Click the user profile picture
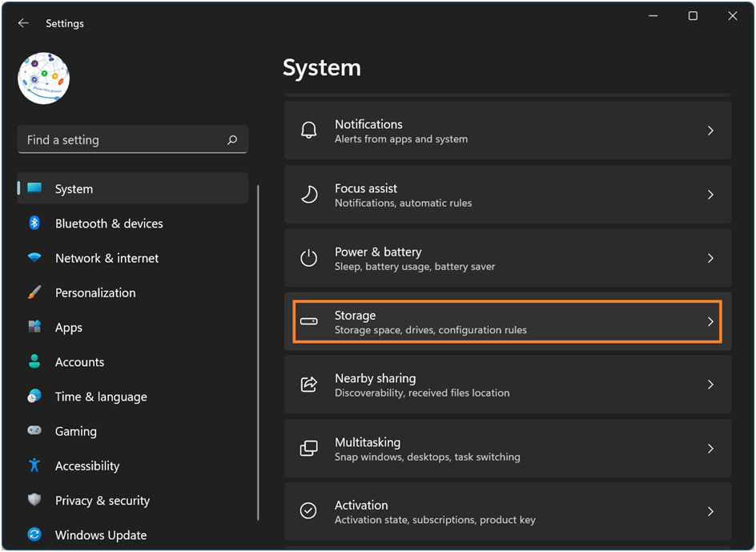The image size is (756, 552). coord(43,79)
